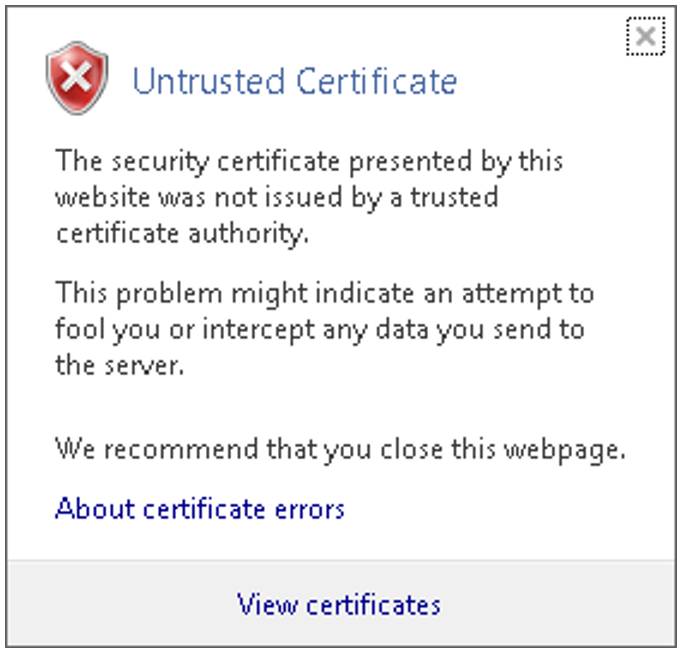Click the word 'webpage' in the recommendation
Screen dimensions: 681x653
tap(573, 449)
